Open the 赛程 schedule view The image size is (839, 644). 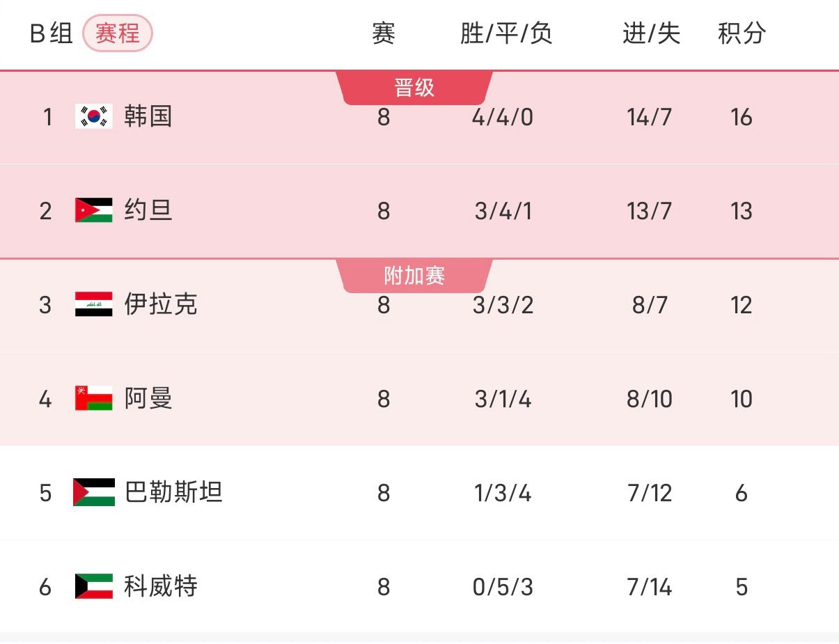tap(118, 33)
